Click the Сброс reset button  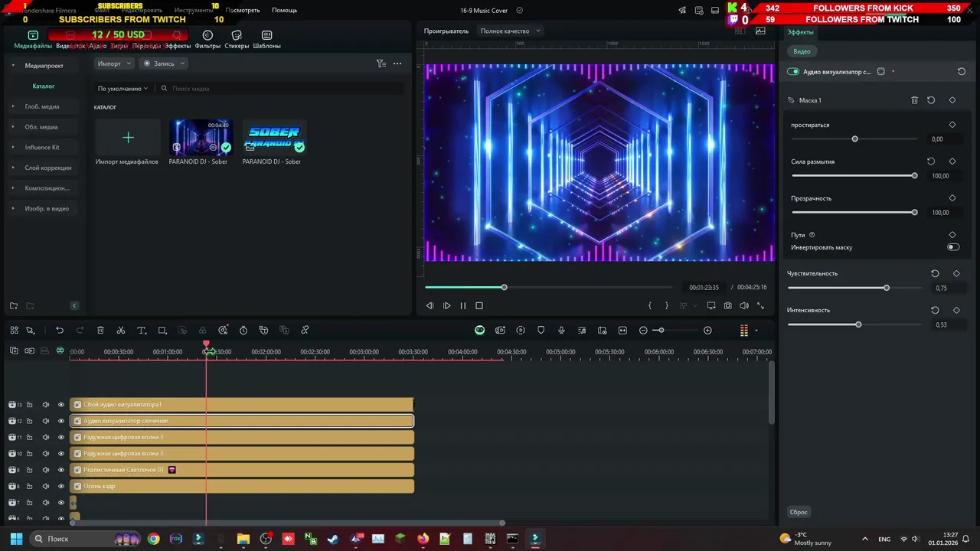[799, 512]
